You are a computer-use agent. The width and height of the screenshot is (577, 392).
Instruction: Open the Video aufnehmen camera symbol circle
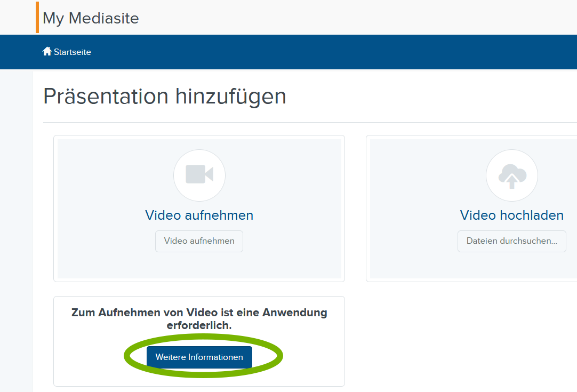[199, 175]
